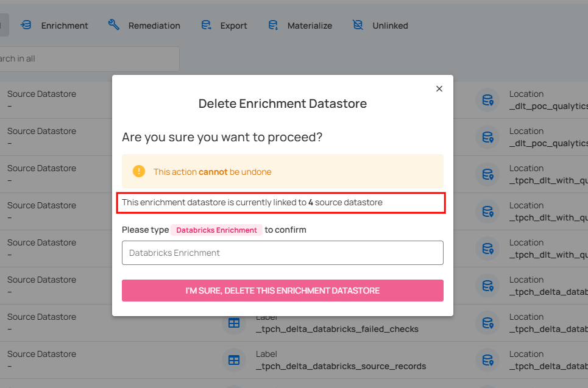
Task: Open the Enrichment tab
Action: [x=54, y=26]
